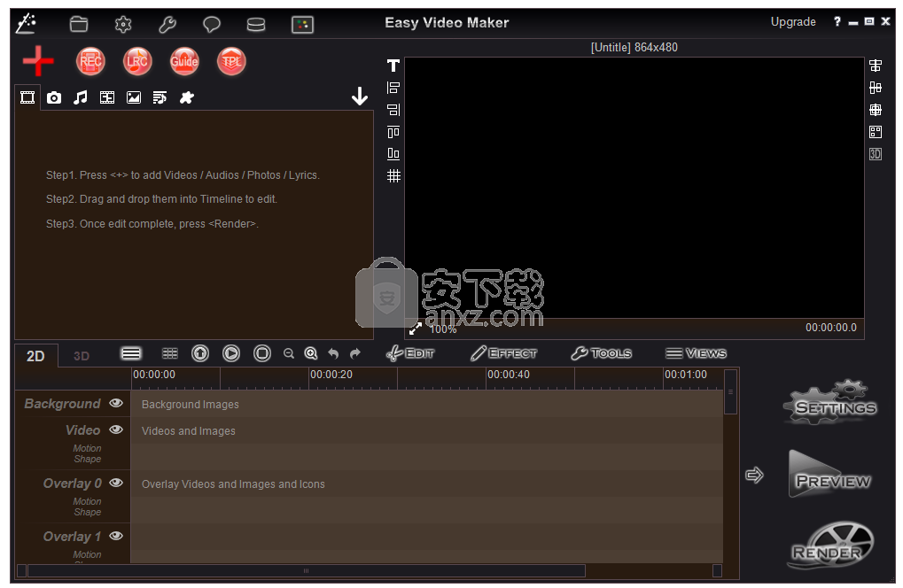Toggle visibility of the Video track

[x=116, y=429]
